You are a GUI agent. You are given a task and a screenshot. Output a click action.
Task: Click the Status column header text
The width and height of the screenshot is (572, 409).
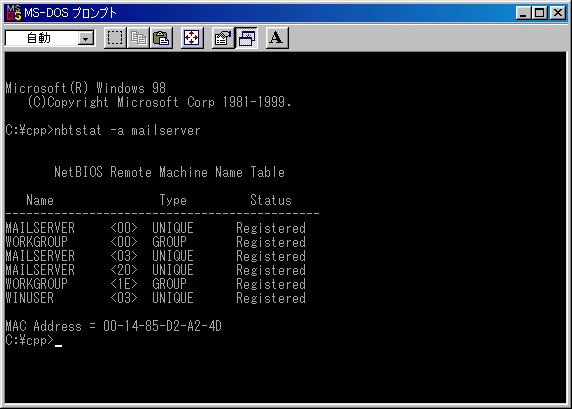(x=271, y=200)
